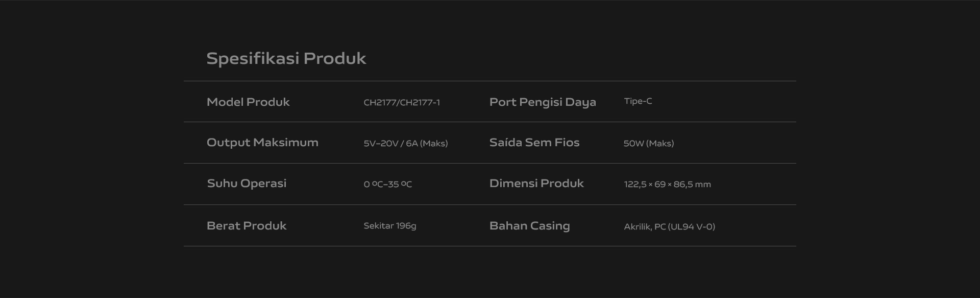Click the Sekitar 196g weight value

[x=390, y=226]
